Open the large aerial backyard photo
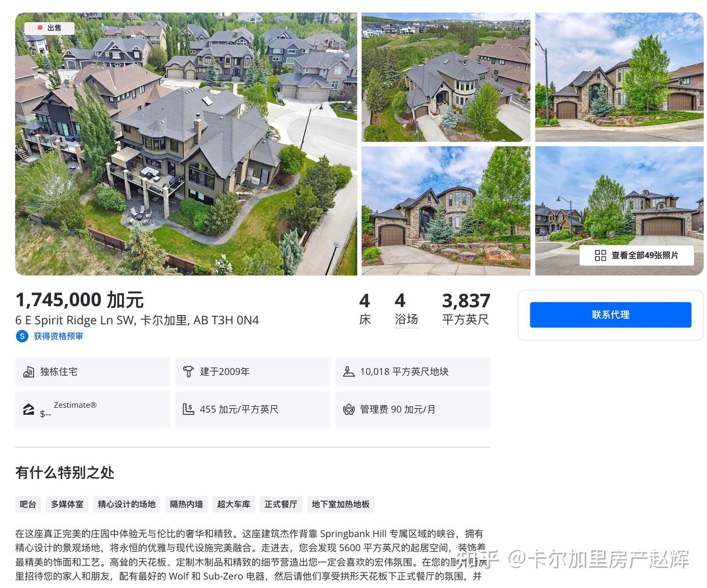Viewport: 707px width, 588px height. [x=186, y=144]
